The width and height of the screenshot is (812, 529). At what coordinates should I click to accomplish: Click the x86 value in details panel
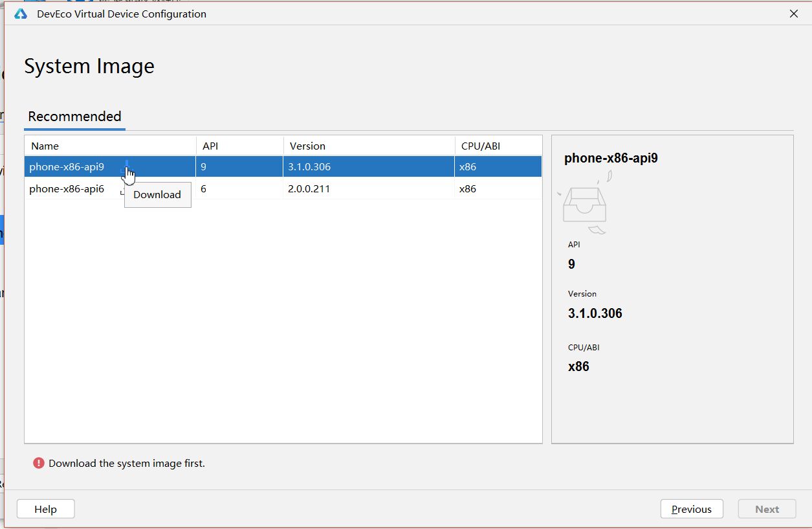578,366
